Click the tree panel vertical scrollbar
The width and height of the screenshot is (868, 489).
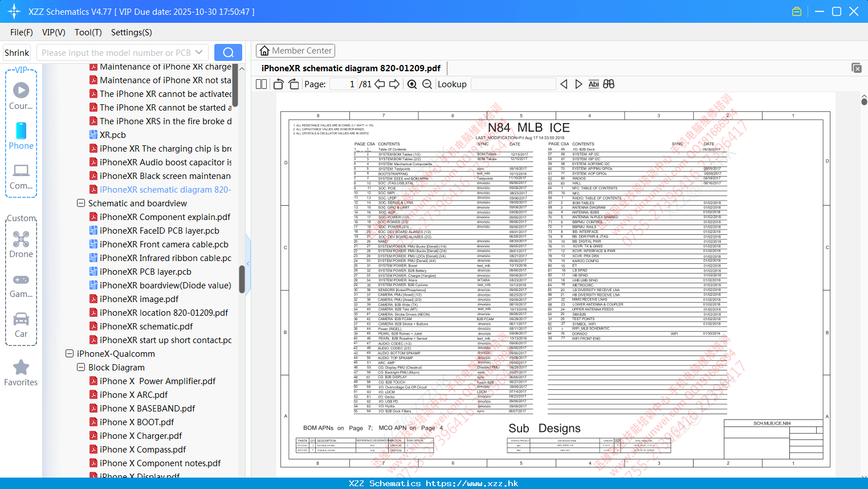(x=242, y=279)
